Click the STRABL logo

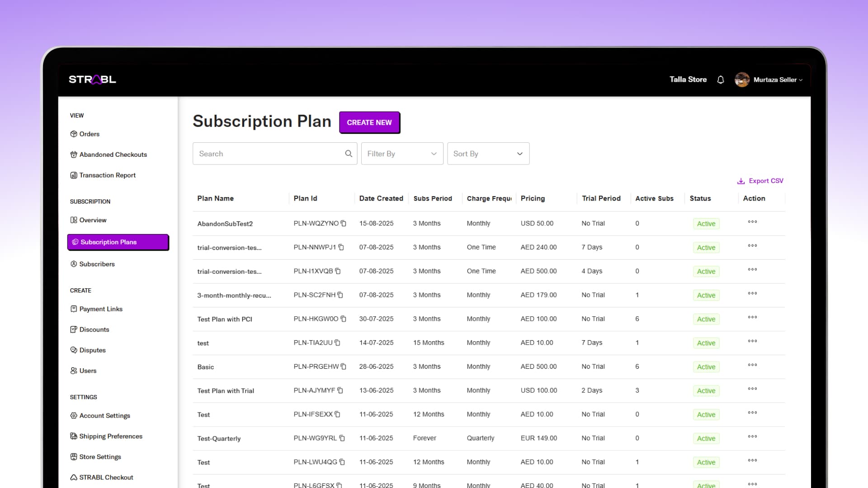click(x=92, y=80)
